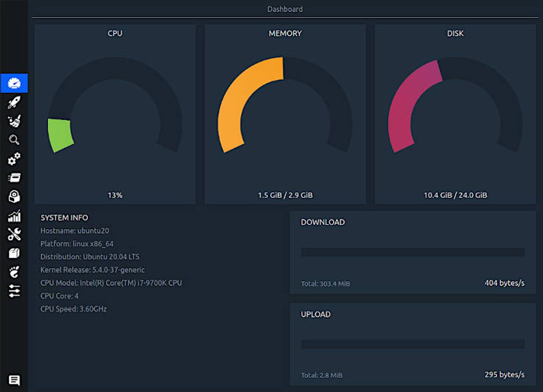Open the Services gears tool
Screen dimensions: 543x392
[15, 158]
